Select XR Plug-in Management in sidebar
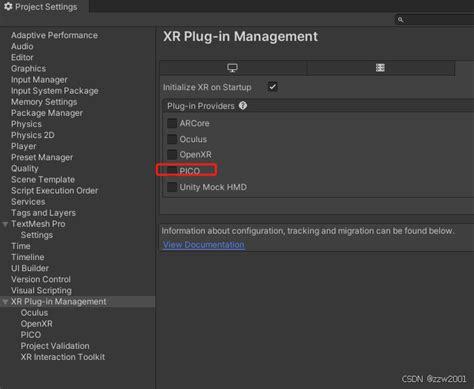 58,302
